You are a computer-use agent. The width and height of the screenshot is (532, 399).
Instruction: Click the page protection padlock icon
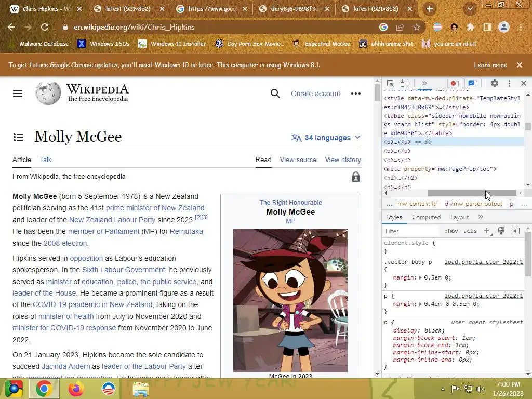tap(355, 177)
